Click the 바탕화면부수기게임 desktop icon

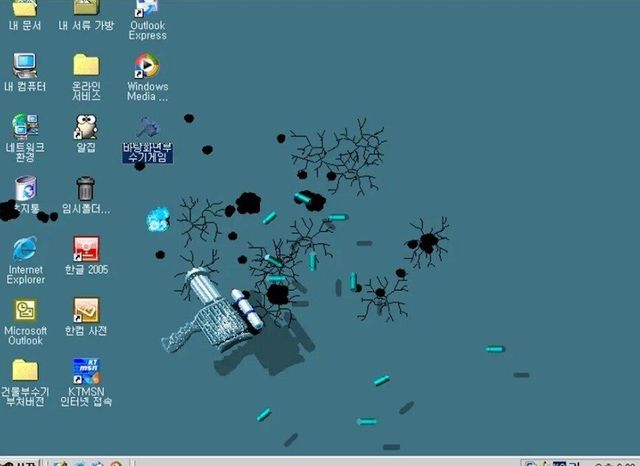click(147, 128)
